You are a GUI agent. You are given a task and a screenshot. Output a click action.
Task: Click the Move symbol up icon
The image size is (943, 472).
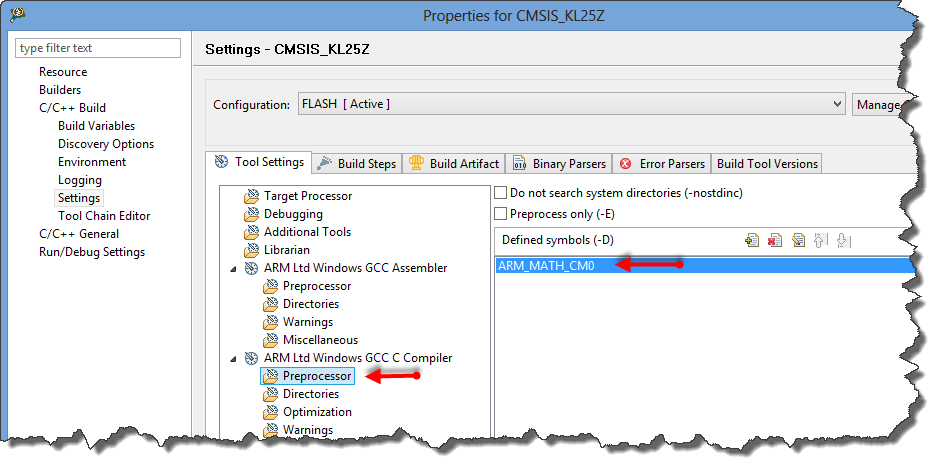click(x=820, y=240)
